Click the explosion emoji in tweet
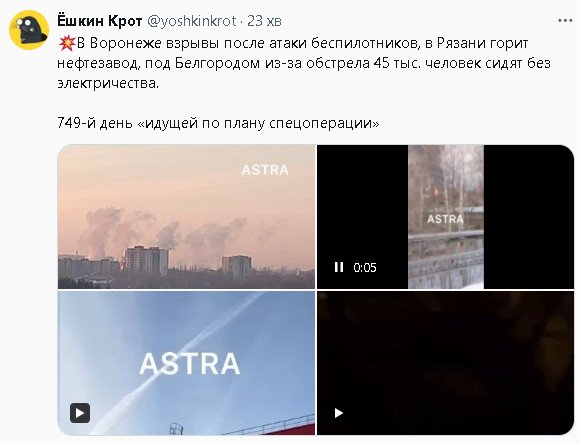This screenshot has height=443, width=580. coord(67,43)
